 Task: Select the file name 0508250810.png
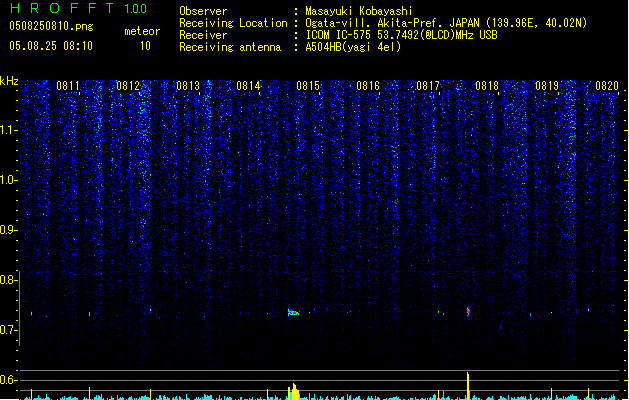(51, 26)
